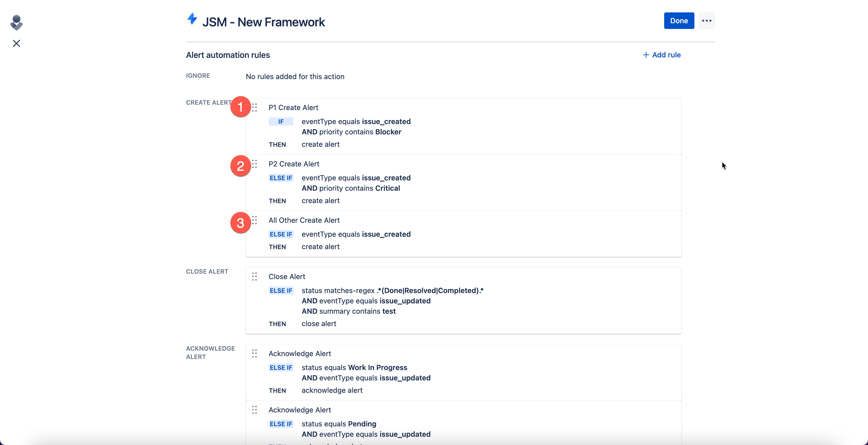Screen dimensions: 868x445
Task: Click the drag handle of P2 Create Alert
Action: click(255, 164)
